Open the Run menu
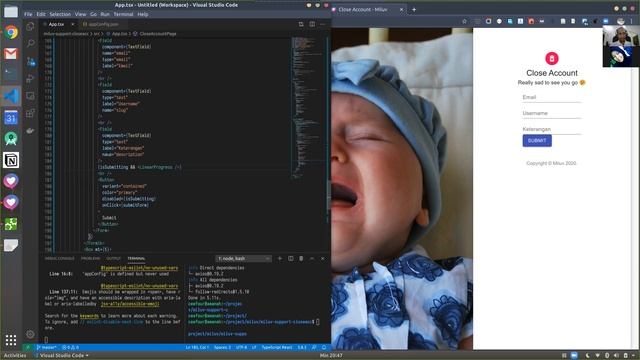Image resolution: width=640 pixels, height=360 pixels. (x=105, y=14)
